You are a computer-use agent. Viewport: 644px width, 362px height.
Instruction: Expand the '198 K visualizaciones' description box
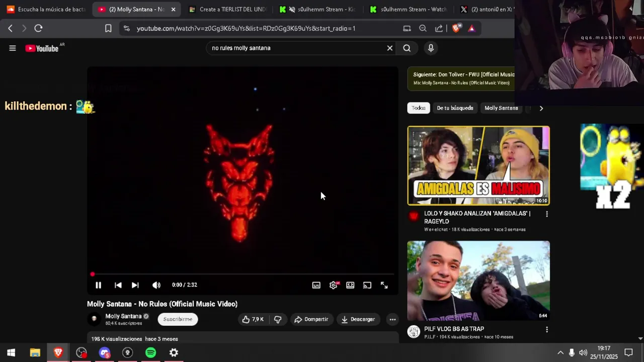pos(243,338)
